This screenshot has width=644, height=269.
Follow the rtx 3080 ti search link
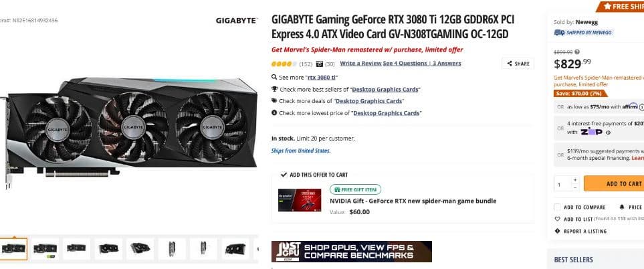click(x=322, y=77)
